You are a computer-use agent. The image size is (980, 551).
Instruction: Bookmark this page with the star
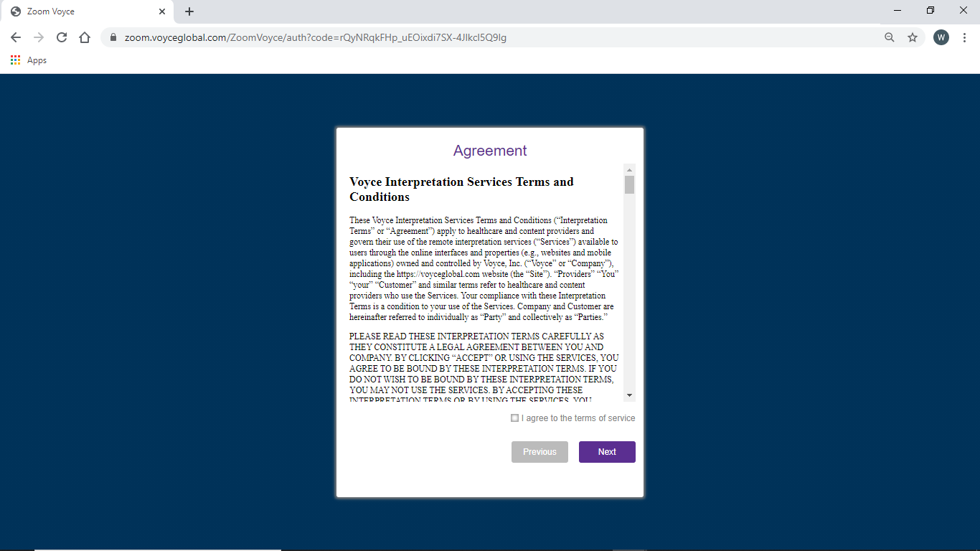point(913,37)
